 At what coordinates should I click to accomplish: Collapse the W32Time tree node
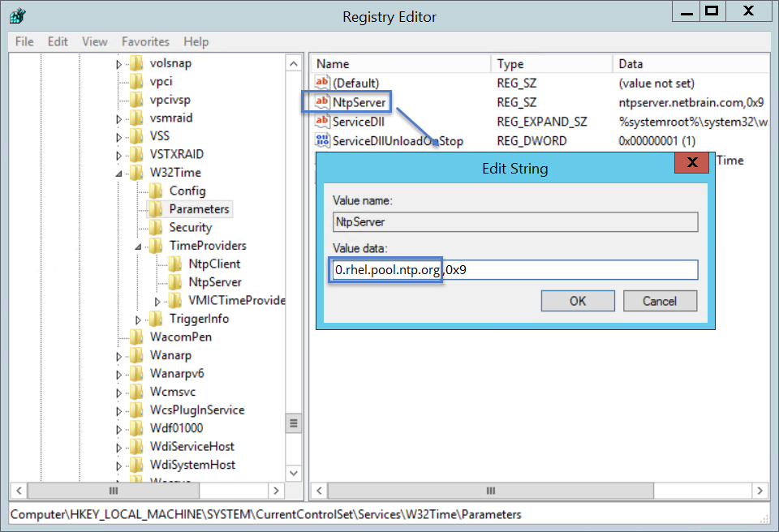(118, 174)
